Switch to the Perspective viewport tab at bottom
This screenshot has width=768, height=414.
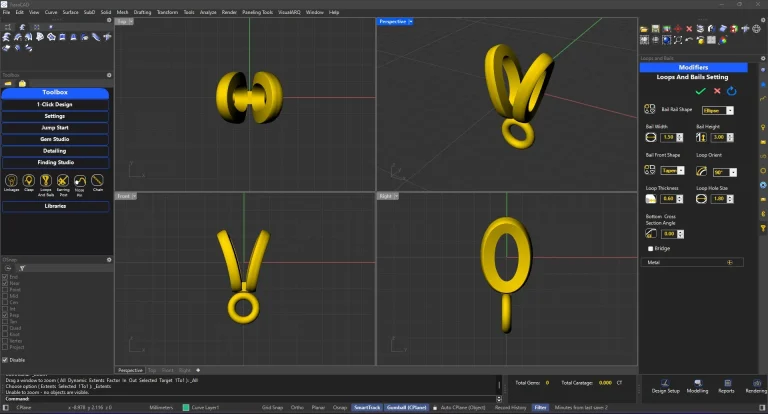(130, 370)
